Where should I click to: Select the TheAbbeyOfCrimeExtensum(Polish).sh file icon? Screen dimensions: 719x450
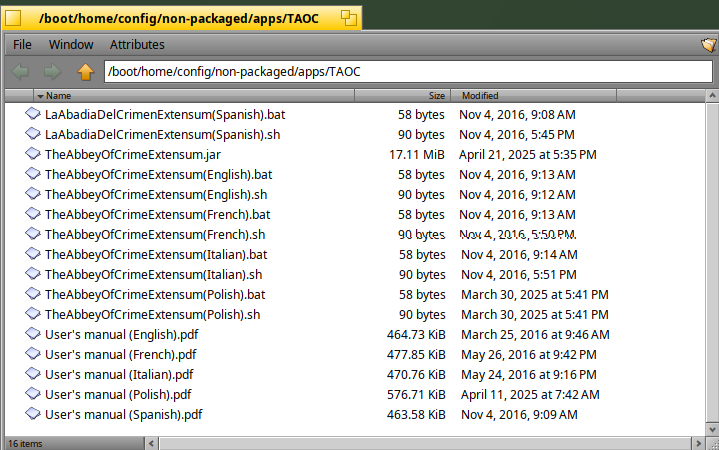pos(33,313)
